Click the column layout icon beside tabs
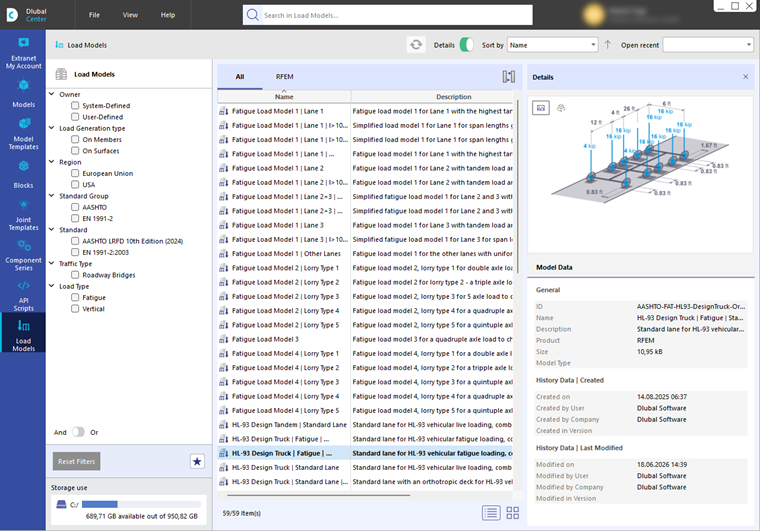760x531 pixels. click(508, 77)
